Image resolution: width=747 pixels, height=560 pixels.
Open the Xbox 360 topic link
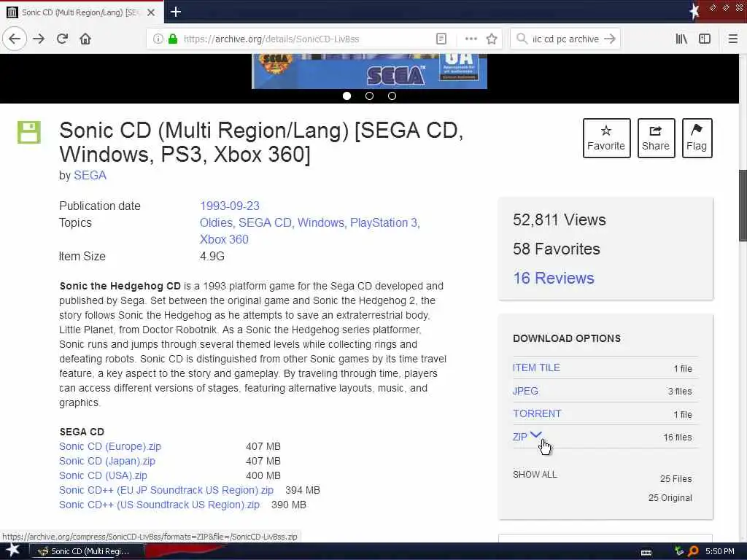(x=224, y=239)
